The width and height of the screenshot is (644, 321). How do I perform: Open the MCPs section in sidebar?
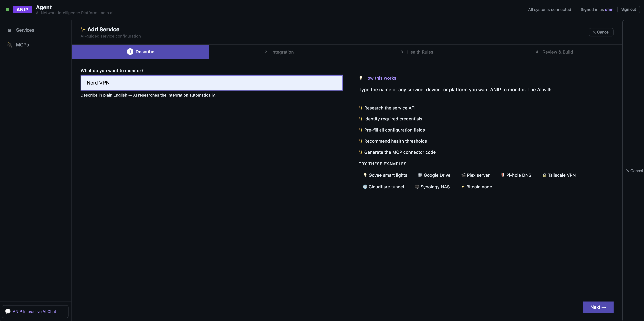coord(36,45)
